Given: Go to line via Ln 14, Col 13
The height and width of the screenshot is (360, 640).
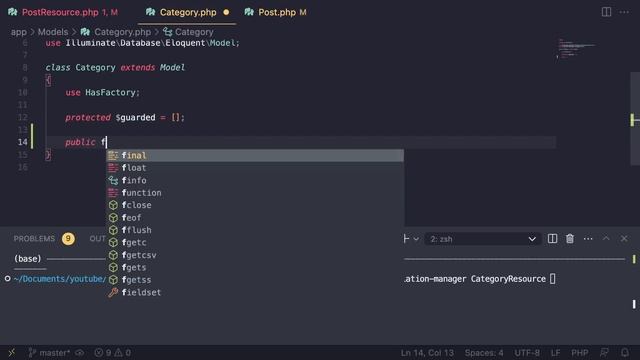Looking at the screenshot, I should click(427, 353).
